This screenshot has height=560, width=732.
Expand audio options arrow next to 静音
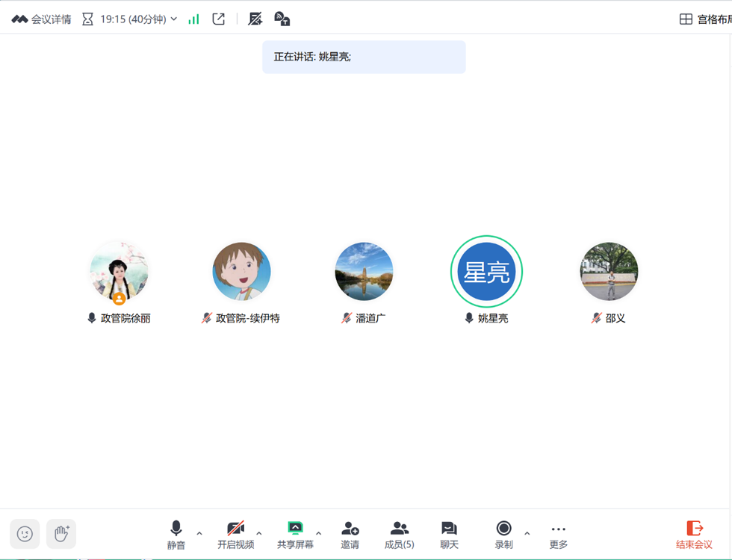[199, 534]
